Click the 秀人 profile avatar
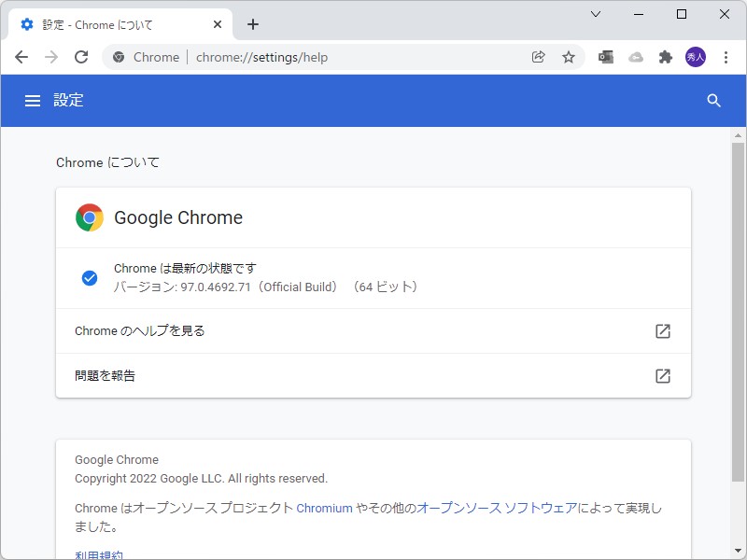 click(698, 57)
